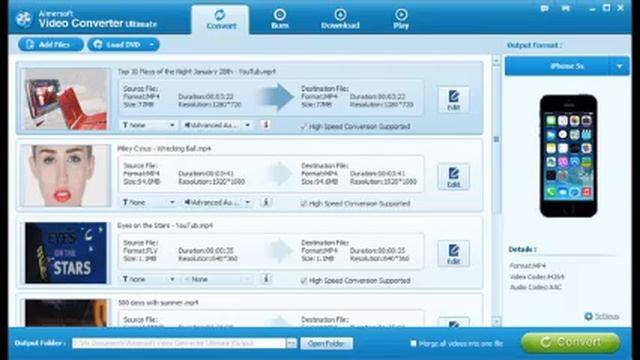Open the iPhone 5s output format dropdown arrow
This screenshot has height=360, width=640.
(619, 66)
